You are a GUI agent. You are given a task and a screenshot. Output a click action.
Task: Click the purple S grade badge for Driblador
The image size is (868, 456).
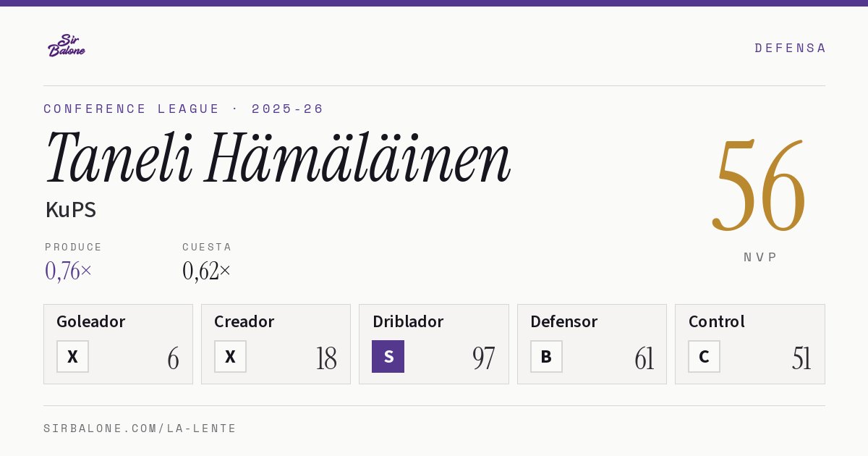coord(388,356)
